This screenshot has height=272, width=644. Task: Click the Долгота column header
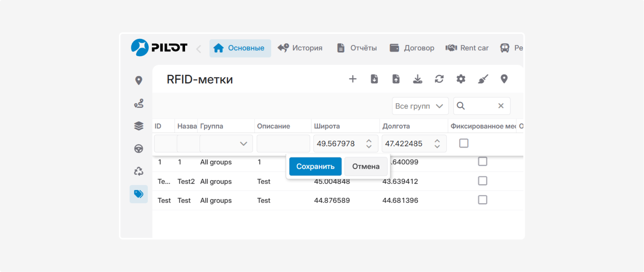click(x=414, y=126)
